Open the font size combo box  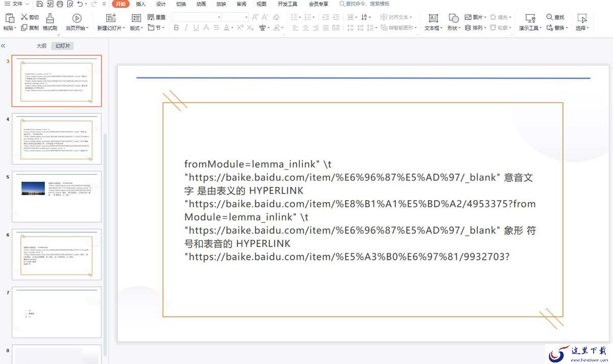coord(235,17)
